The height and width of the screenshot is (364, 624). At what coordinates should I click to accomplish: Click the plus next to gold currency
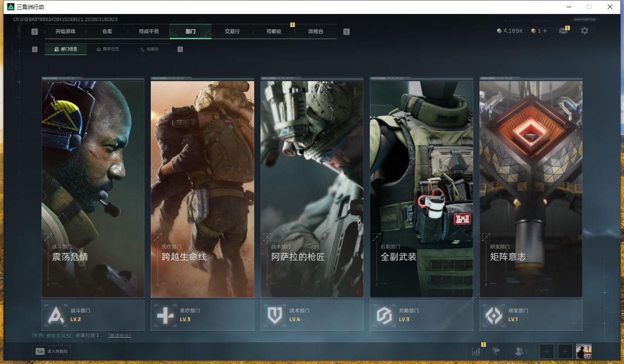545,31
